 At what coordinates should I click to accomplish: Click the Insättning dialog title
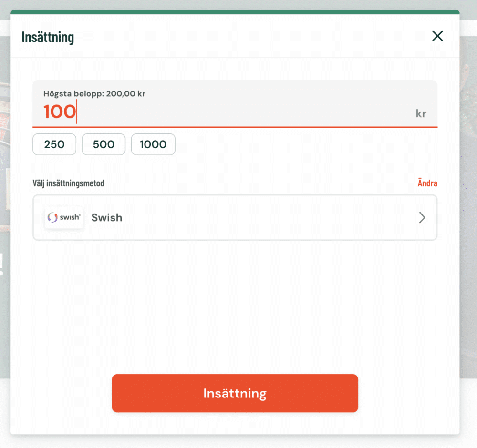pos(48,37)
